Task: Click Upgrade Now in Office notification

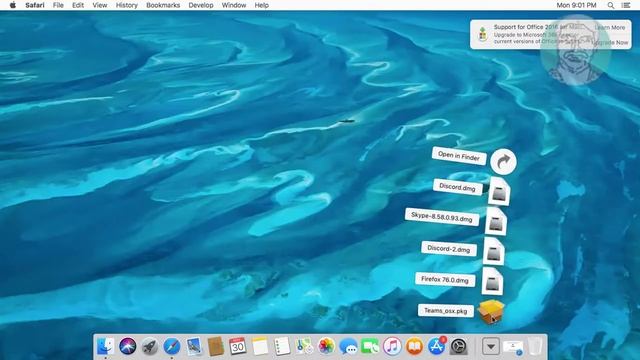Action: [610, 42]
